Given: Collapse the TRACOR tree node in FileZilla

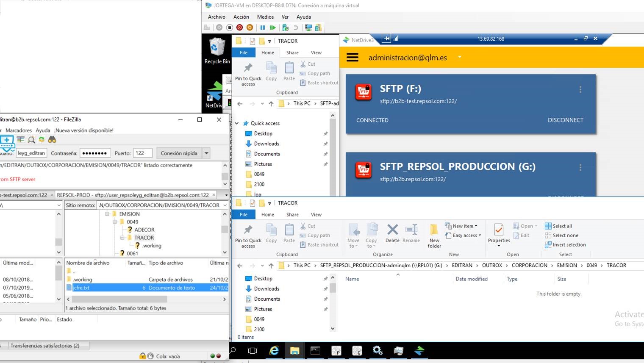Looking at the screenshot, I should click(x=122, y=238).
